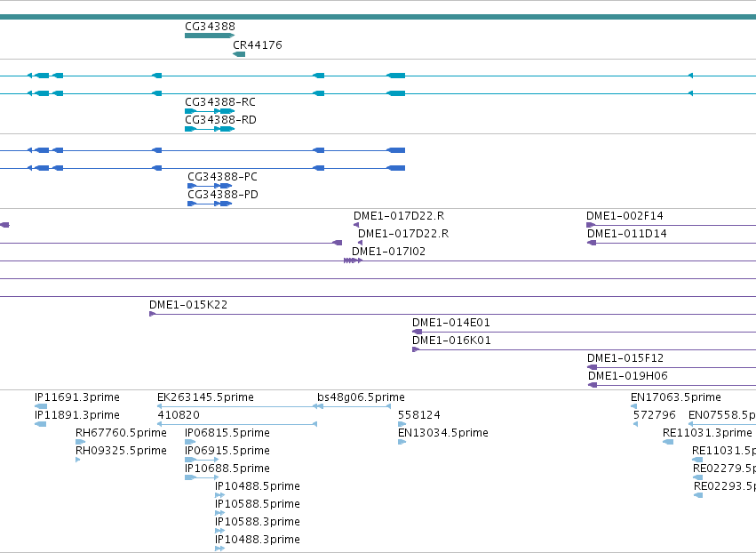Select the DME1-015K22 clone label
The width and height of the screenshot is (756, 553).
188,305
